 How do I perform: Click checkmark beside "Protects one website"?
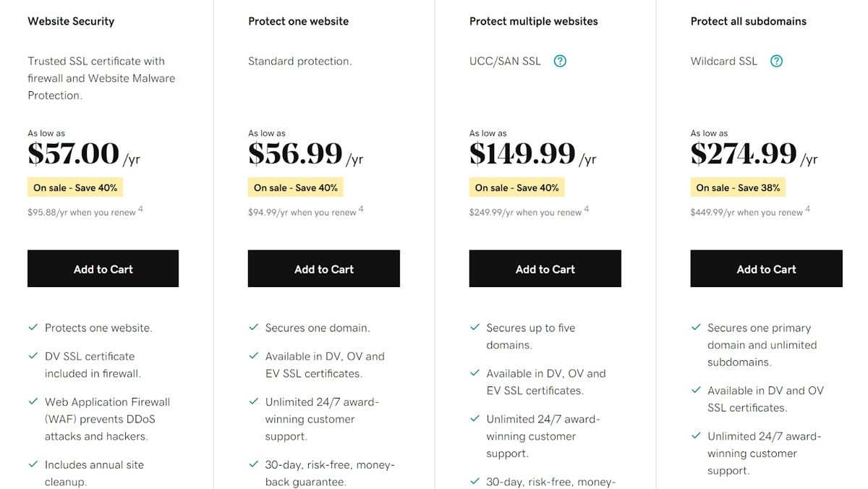click(33, 327)
